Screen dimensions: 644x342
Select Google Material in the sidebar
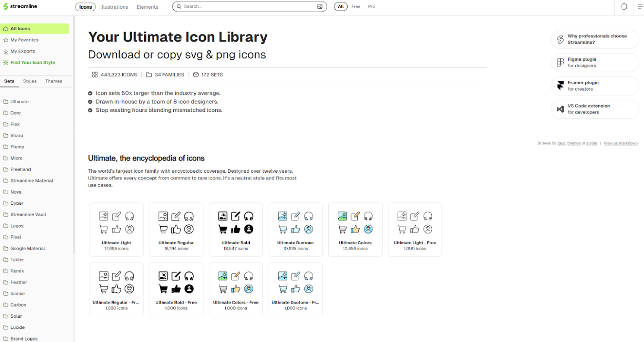(x=27, y=249)
